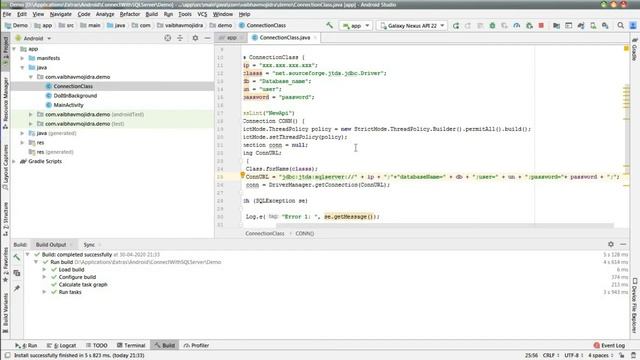
Task: Switch to the Sync tab in Build panel
Action: point(89,244)
